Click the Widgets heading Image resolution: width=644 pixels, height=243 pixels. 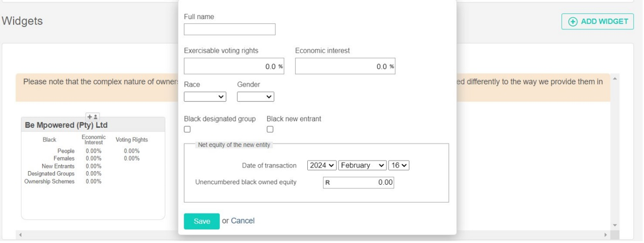[22, 21]
